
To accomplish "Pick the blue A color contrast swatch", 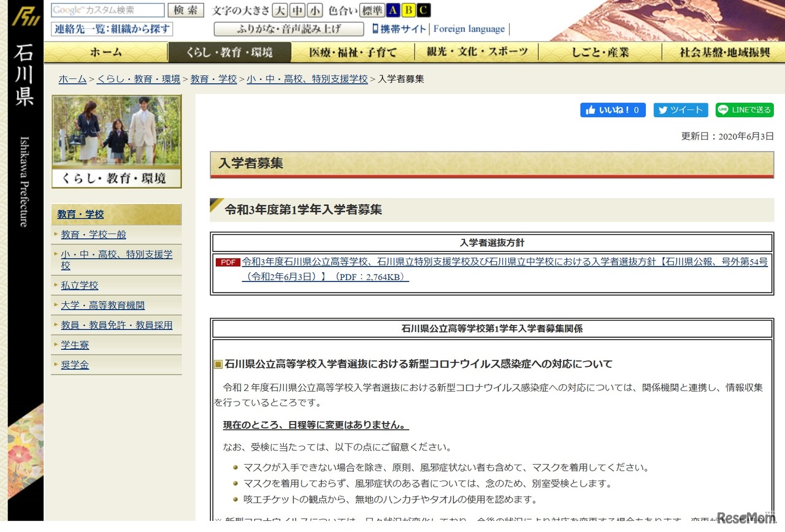I will tap(392, 10).
